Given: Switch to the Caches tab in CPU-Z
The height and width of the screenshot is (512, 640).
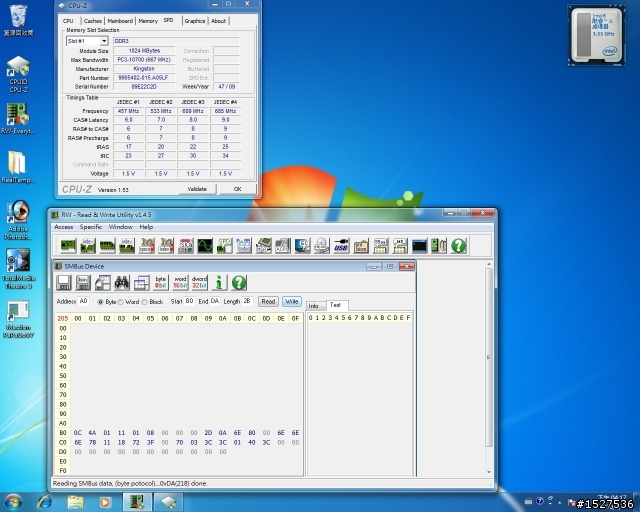Looking at the screenshot, I should coord(93,21).
